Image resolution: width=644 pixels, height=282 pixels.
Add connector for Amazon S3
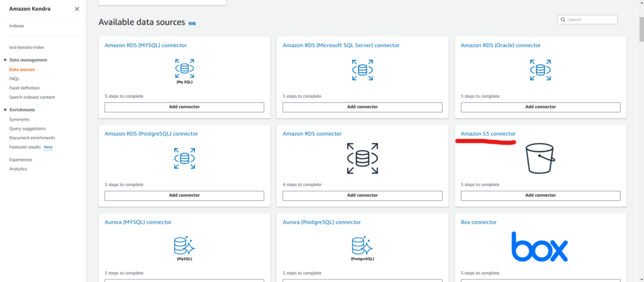click(540, 195)
